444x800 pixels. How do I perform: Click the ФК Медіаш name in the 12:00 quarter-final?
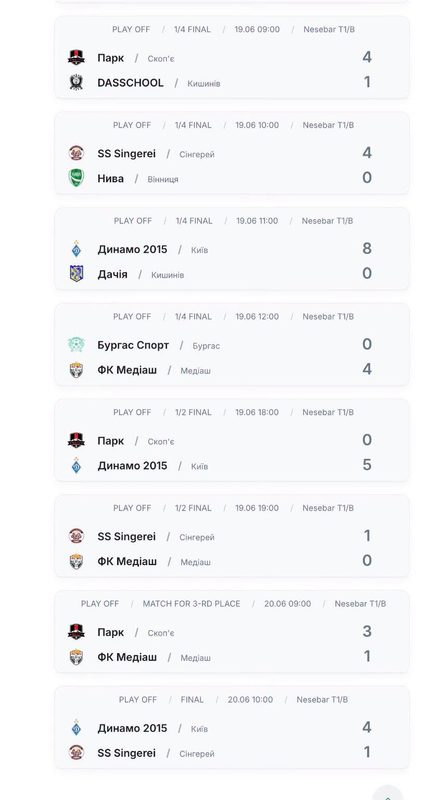coord(127,370)
